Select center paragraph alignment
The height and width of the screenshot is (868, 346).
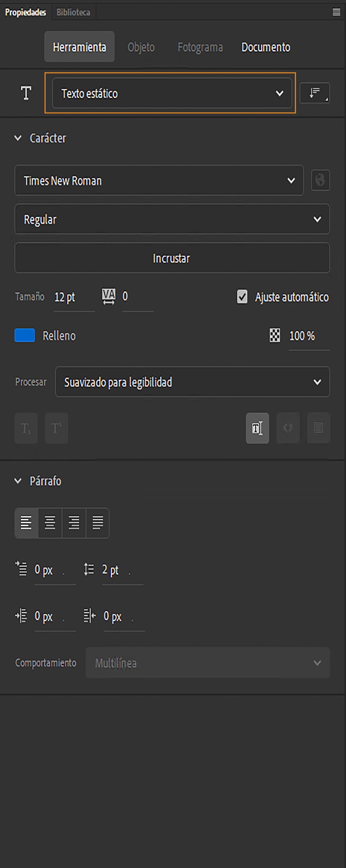[49, 523]
